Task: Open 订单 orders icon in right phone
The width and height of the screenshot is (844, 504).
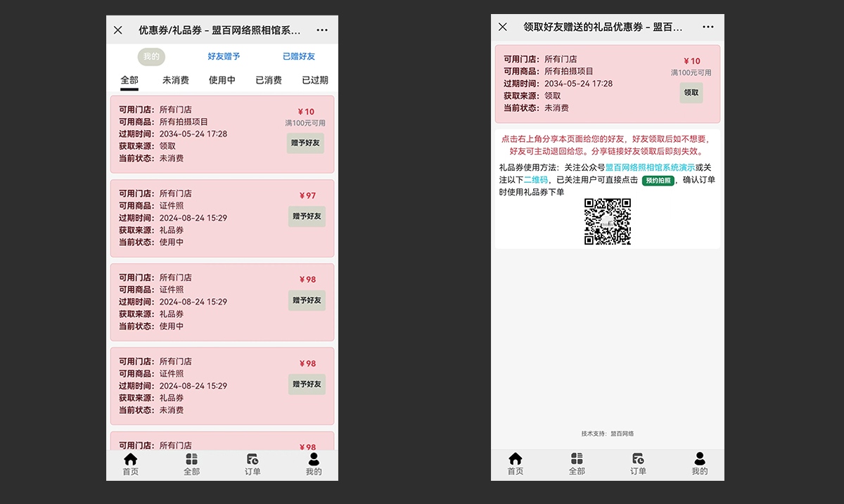Action: coord(638,459)
